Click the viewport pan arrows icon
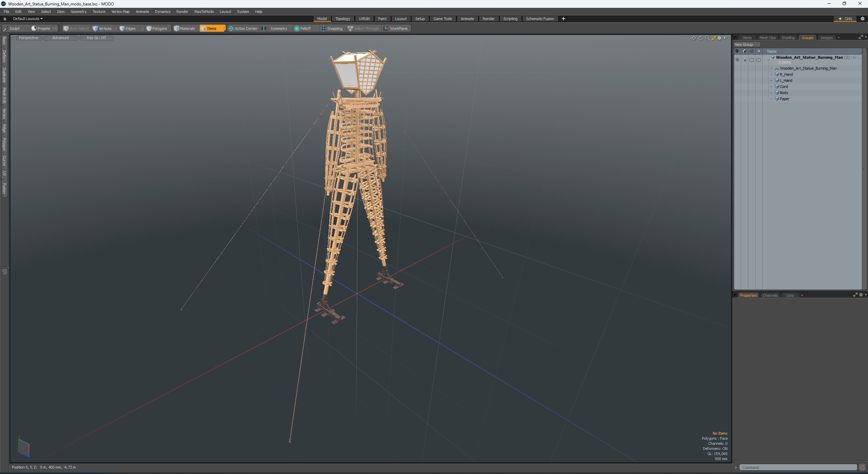868x474 pixels. pos(694,38)
